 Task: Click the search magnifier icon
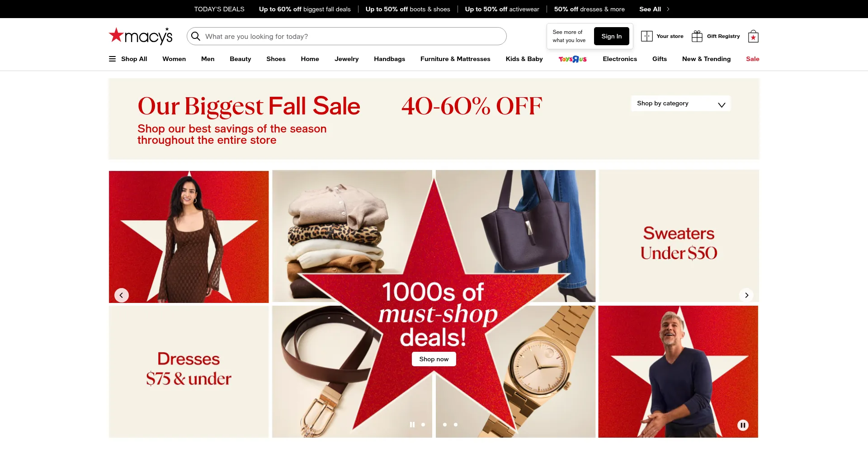[196, 36]
